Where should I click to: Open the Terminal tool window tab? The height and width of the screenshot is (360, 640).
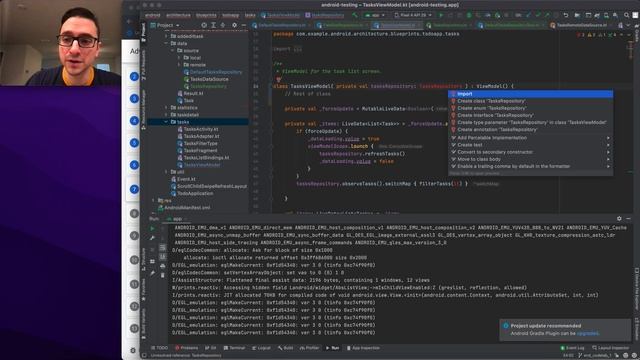(234, 348)
